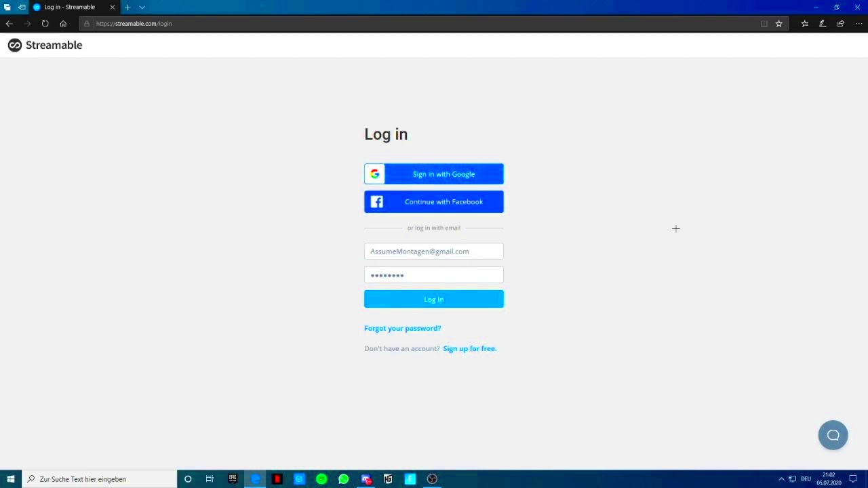Close the Log in - Streamable tab
This screenshot has height=488, width=868.
pyautogui.click(x=113, y=7)
